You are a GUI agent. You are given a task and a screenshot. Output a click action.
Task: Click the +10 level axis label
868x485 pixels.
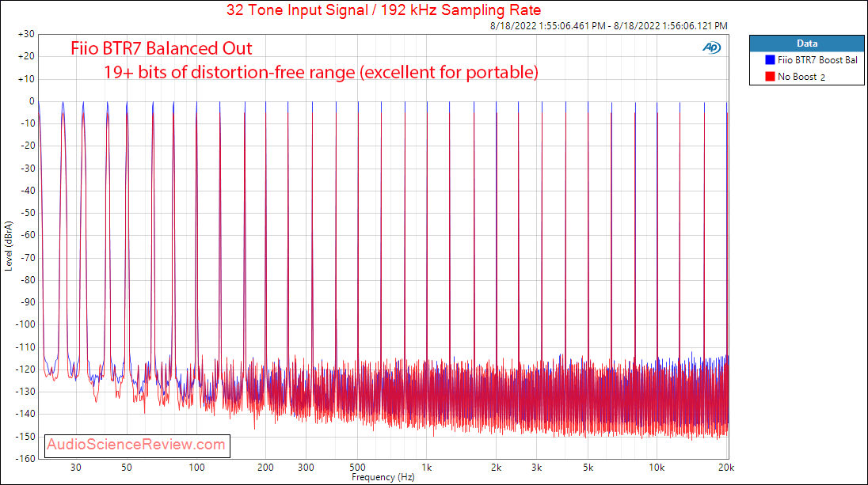pos(26,79)
